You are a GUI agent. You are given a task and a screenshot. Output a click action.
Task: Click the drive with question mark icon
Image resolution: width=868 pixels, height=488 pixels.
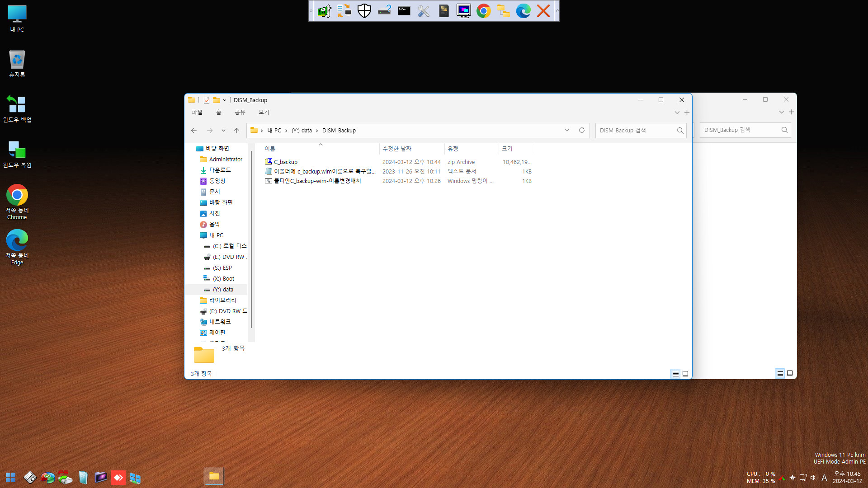(x=384, y=11)
